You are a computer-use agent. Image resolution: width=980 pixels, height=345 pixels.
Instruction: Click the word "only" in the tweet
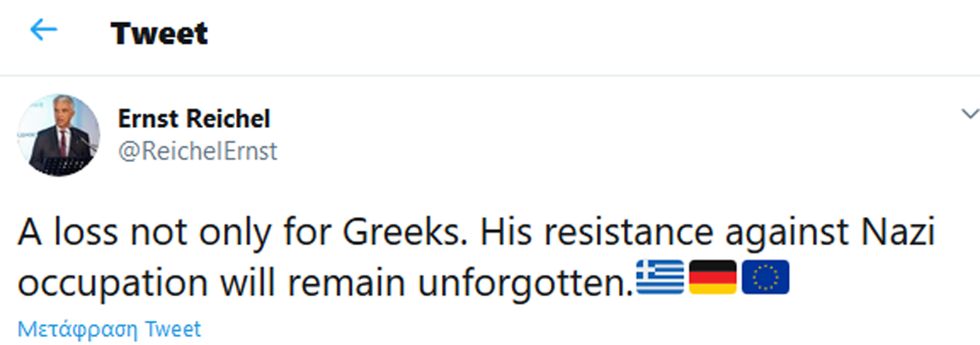(235, 233)
